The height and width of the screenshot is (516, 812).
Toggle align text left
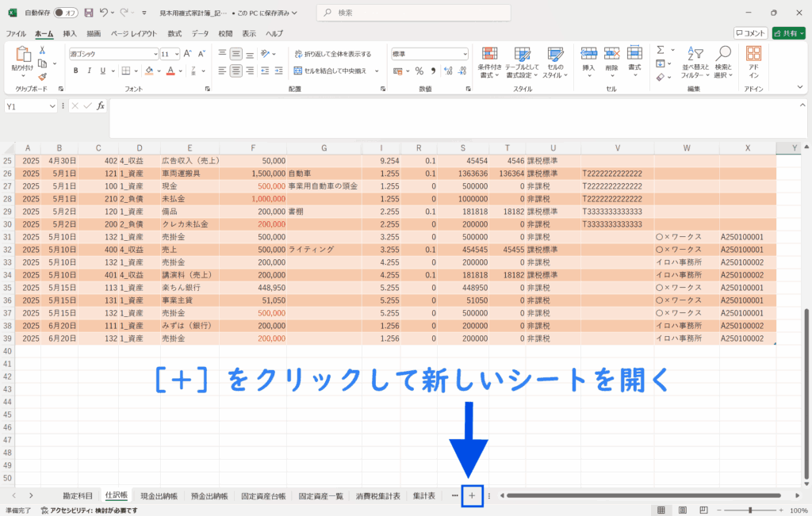[222, 71]
